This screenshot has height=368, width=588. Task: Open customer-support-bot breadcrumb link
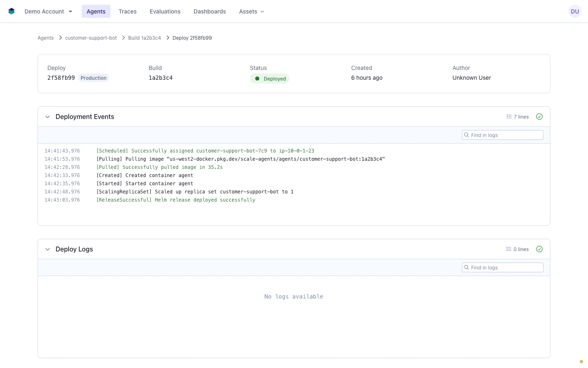click(x=91, y=38)
